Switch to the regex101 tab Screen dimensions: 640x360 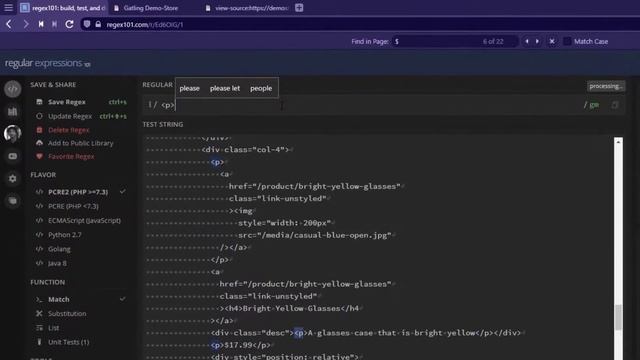pos(63,8)
